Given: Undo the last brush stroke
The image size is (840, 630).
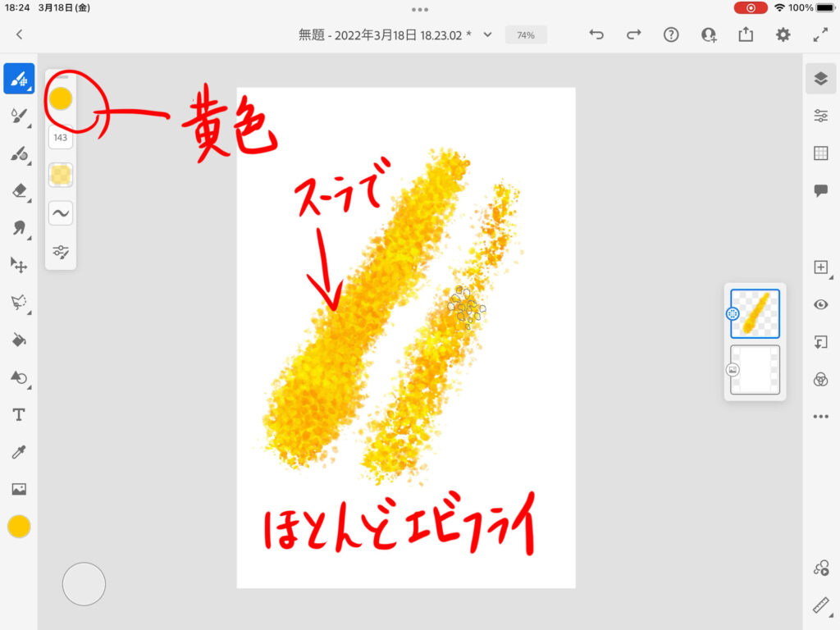Looking at the screenshot, I should pos(596,34).
